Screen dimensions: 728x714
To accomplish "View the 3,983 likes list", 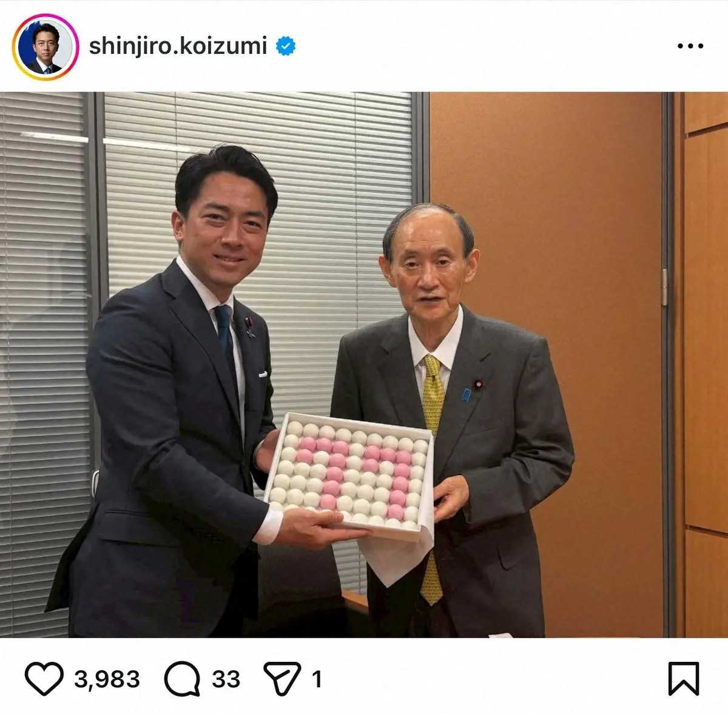I will pyautogui.click(x=107, y=679).
